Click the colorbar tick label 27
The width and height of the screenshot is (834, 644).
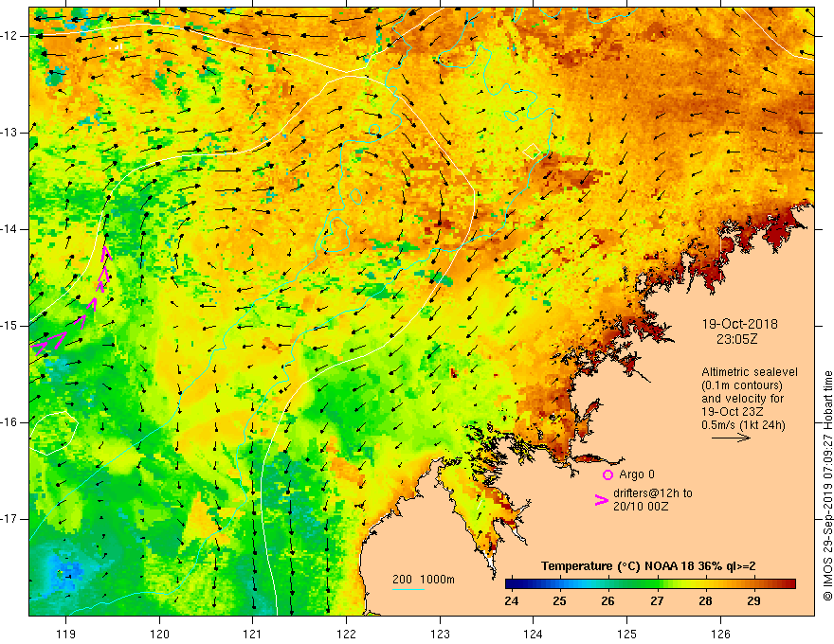657,601
